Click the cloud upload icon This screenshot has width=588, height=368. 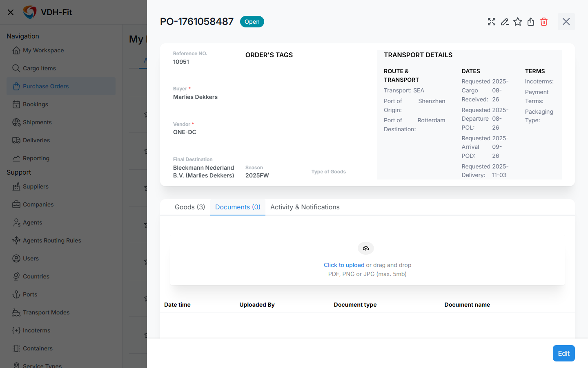[x=366, y=248]
